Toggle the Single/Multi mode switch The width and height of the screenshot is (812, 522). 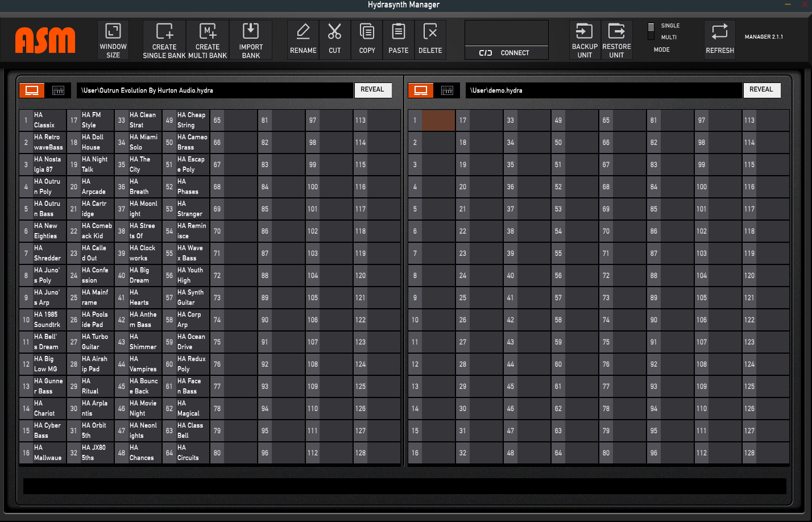pyautogui.click(x=651, y=31)
